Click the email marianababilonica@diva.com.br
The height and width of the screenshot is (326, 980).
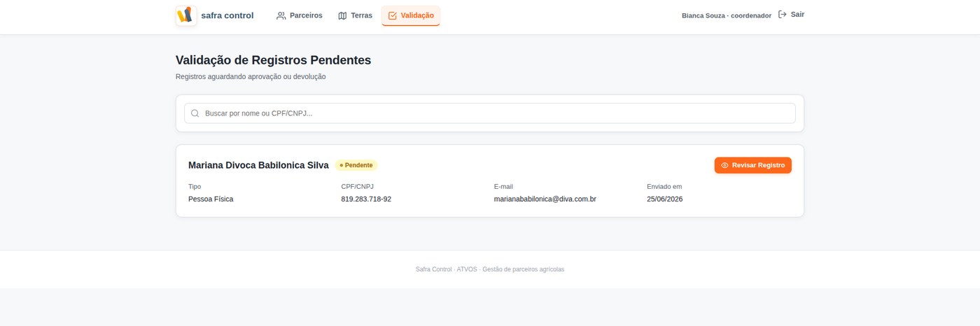pos(545,199)
